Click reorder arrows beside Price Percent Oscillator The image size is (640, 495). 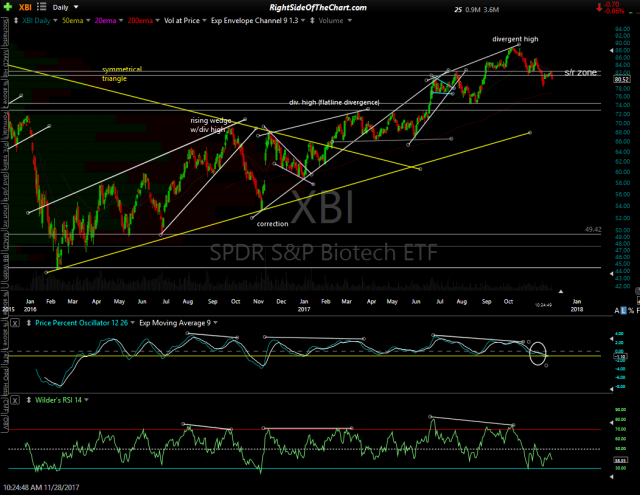29,323
